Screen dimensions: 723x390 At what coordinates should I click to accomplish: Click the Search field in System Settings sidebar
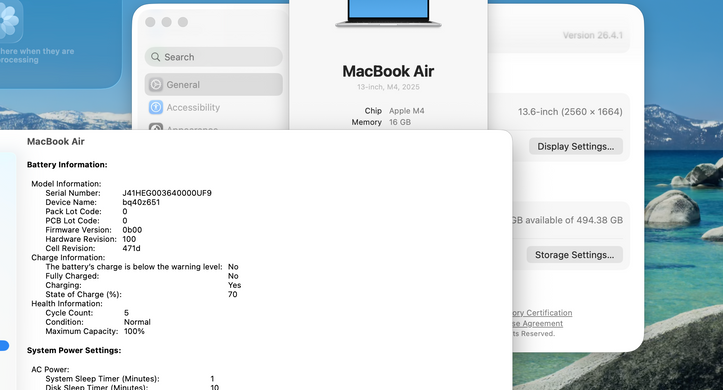pyautogui.click(x=213, y=57)
